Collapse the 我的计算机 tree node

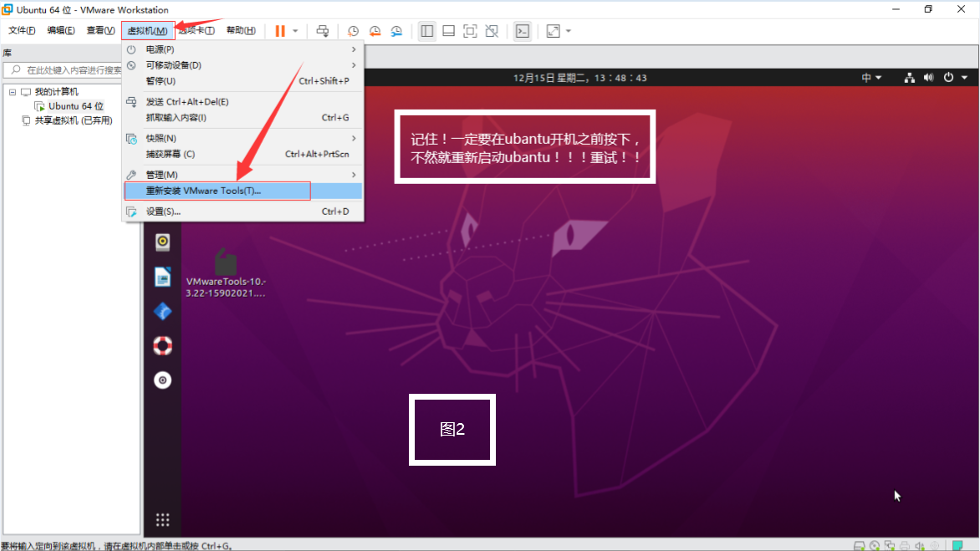tap(13, 92)
